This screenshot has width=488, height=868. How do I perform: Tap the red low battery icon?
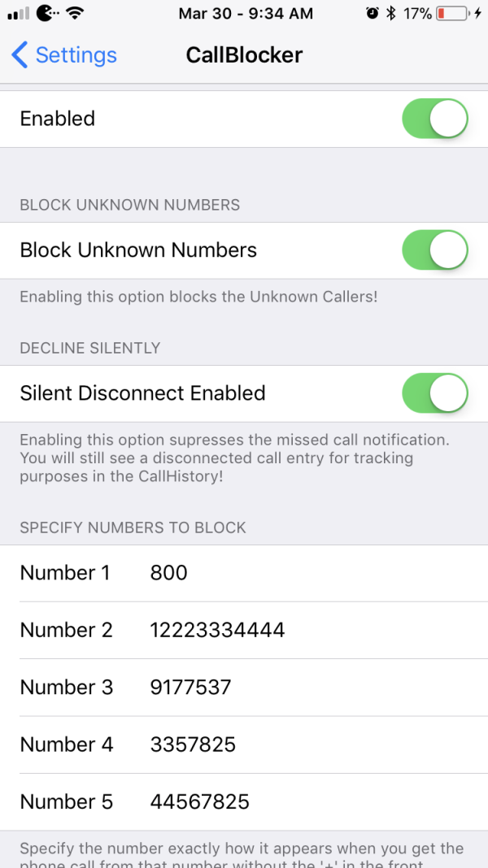pos(452,13)
